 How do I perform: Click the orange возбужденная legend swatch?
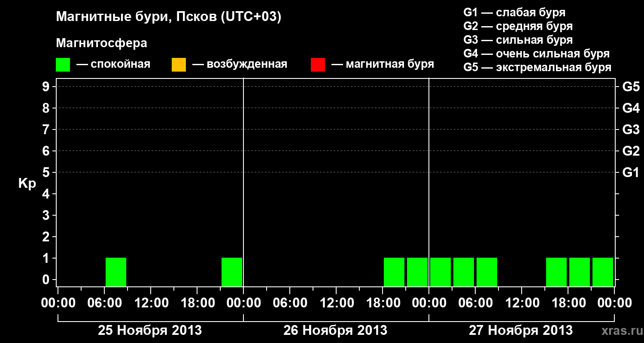click(x=179, y=64)
